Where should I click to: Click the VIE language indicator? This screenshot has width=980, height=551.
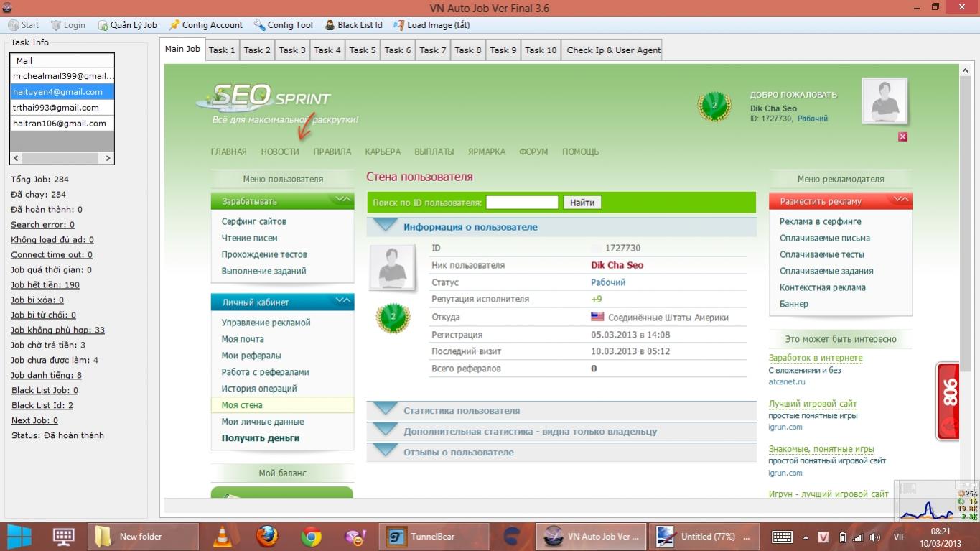click(898, 537)
